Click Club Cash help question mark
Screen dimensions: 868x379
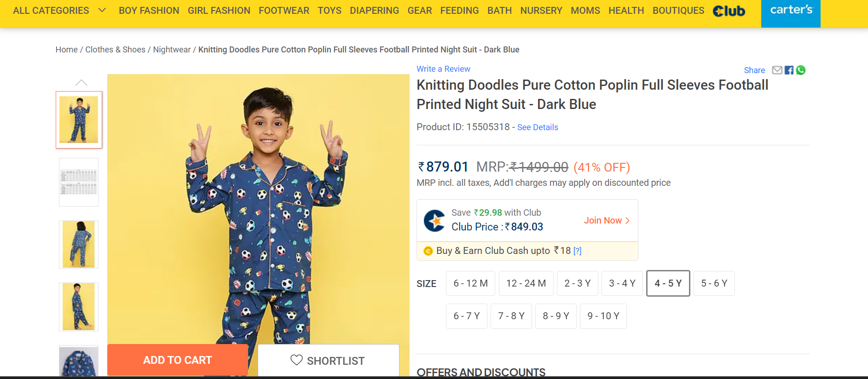click(x=578, y=251)
